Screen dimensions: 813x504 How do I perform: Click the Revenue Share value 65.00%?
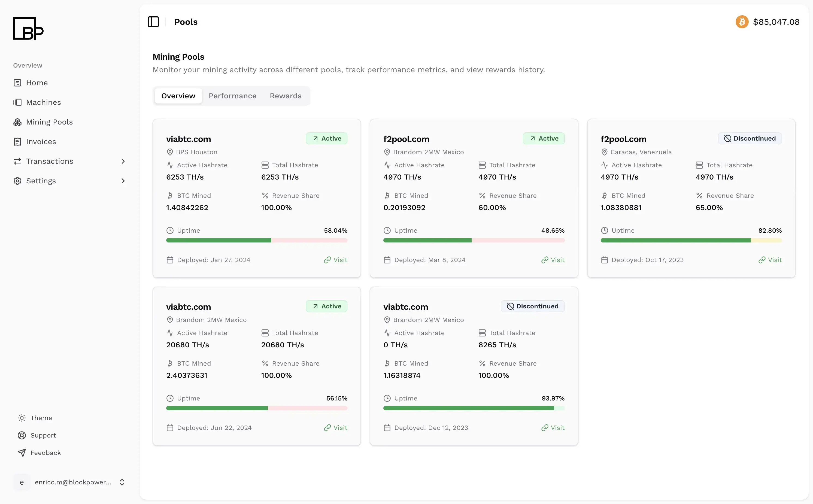click(x=709, y=208)
